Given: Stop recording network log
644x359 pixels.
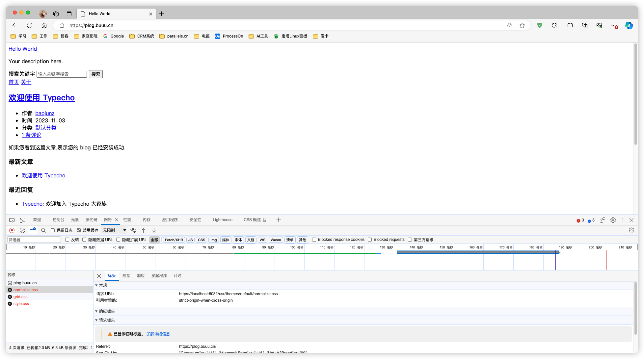Looking at the screenshot, I should tap(12, 230).
